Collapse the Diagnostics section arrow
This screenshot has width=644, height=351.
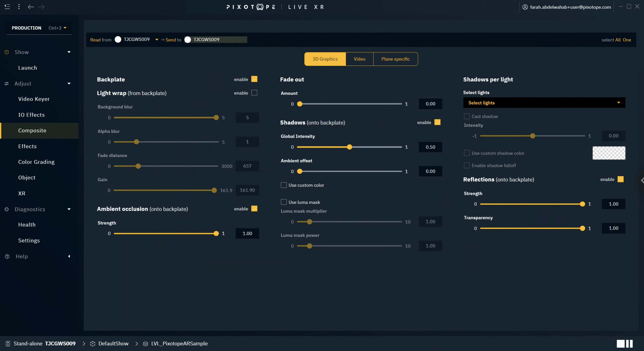(x=69, y=209)
